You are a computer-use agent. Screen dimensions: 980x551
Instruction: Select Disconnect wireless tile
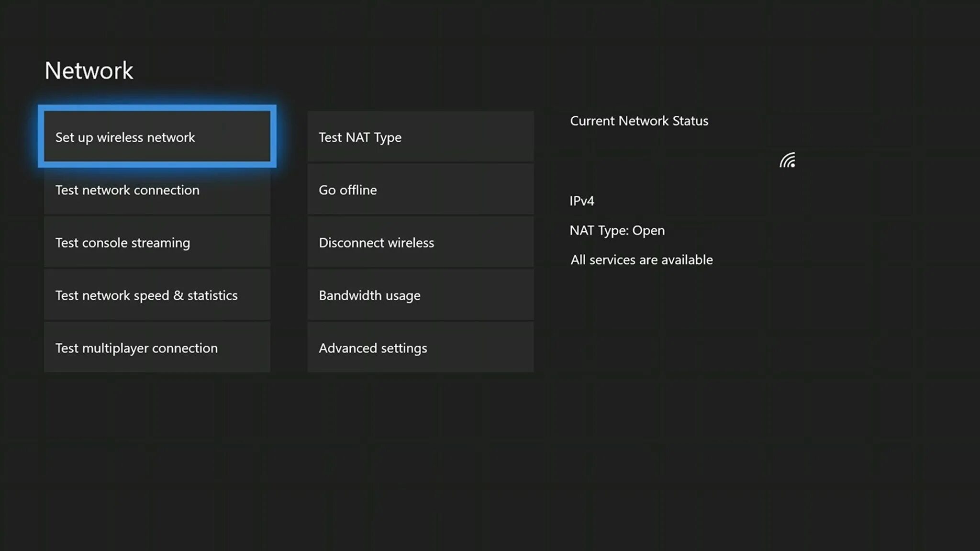pyautogui.click(x=420, y=243)
